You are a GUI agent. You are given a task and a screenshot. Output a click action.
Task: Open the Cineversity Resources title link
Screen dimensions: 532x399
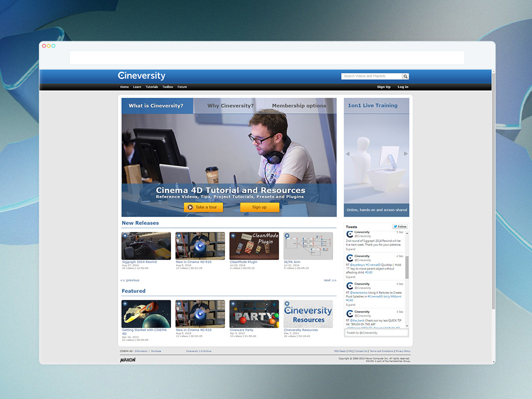point(301,330)
